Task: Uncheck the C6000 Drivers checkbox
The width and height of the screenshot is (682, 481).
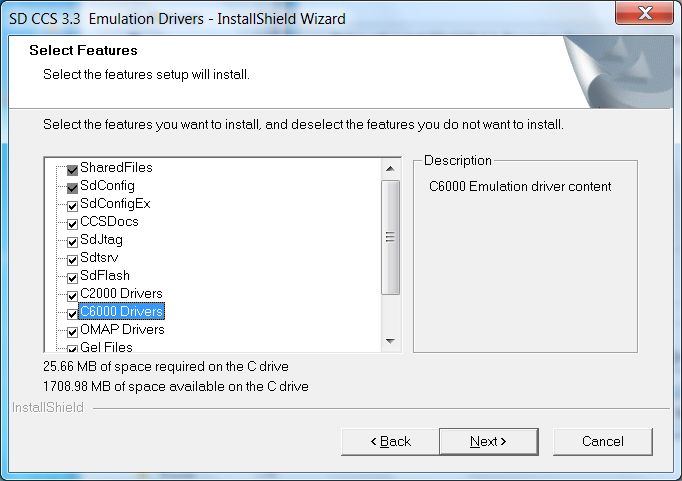Action: (72, 314)
